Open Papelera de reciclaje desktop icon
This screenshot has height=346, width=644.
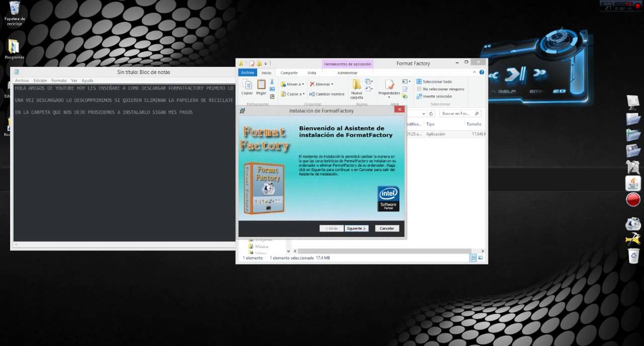click(15, 14)
